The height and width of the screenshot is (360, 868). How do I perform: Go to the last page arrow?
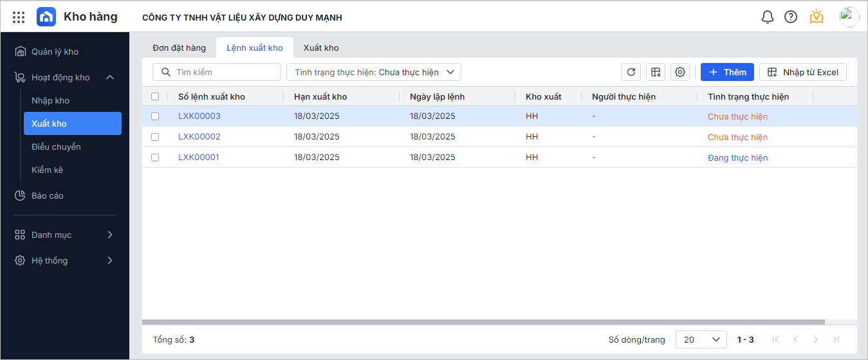click(836, 339)
